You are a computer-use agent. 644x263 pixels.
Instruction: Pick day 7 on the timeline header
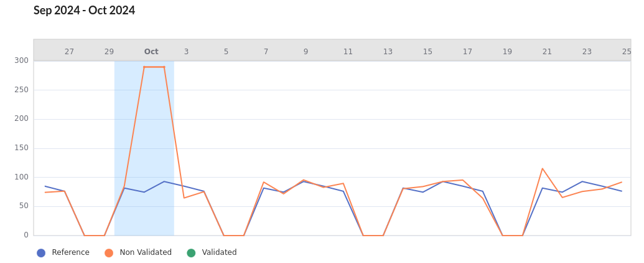266,52
